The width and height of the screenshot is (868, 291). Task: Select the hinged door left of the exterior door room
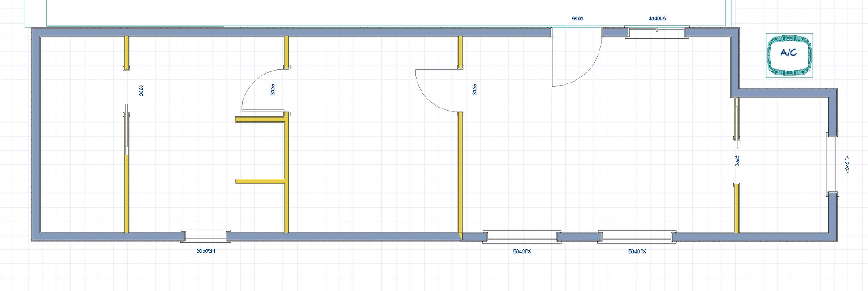click(x=438, y=91)
